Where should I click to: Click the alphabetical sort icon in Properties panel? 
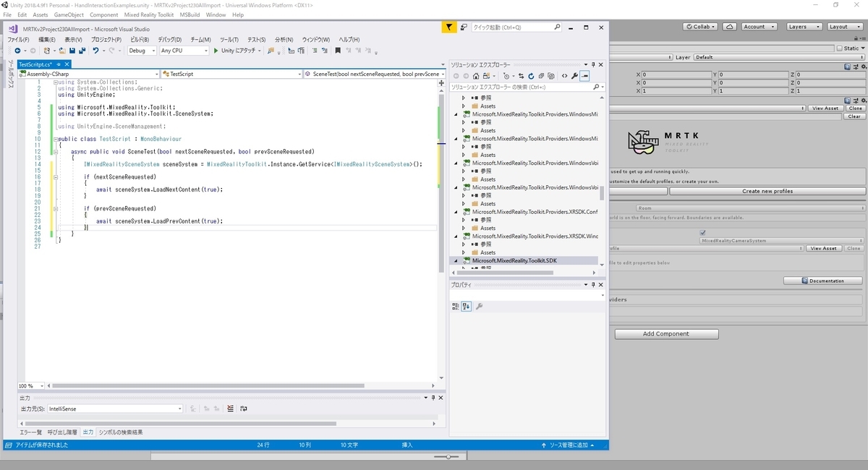[x=466, y=306]
